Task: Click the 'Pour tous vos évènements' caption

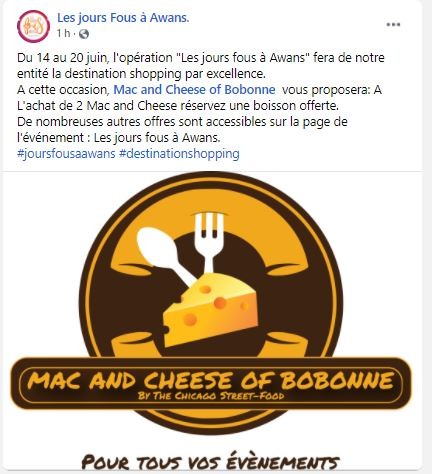Action: pos(210,462)
